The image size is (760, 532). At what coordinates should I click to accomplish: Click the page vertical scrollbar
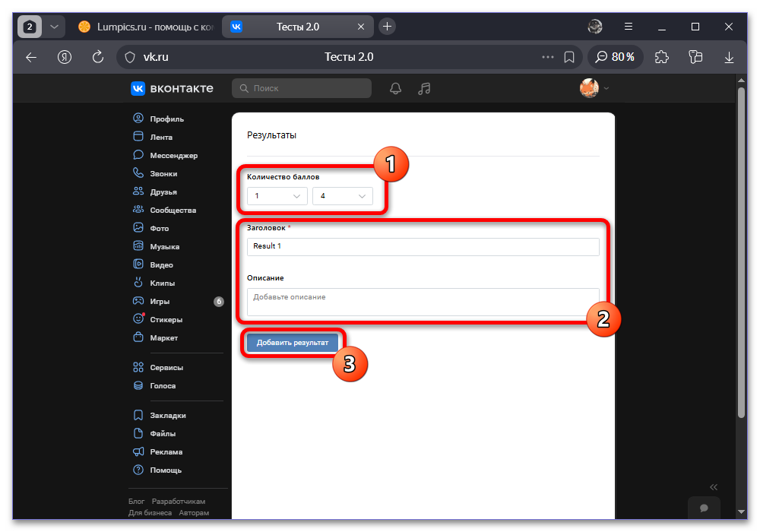741,252
